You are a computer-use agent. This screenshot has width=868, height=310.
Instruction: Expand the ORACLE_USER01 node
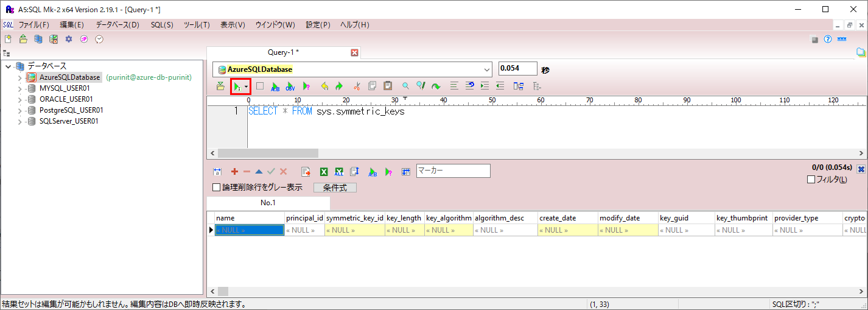tap(19, 100)
